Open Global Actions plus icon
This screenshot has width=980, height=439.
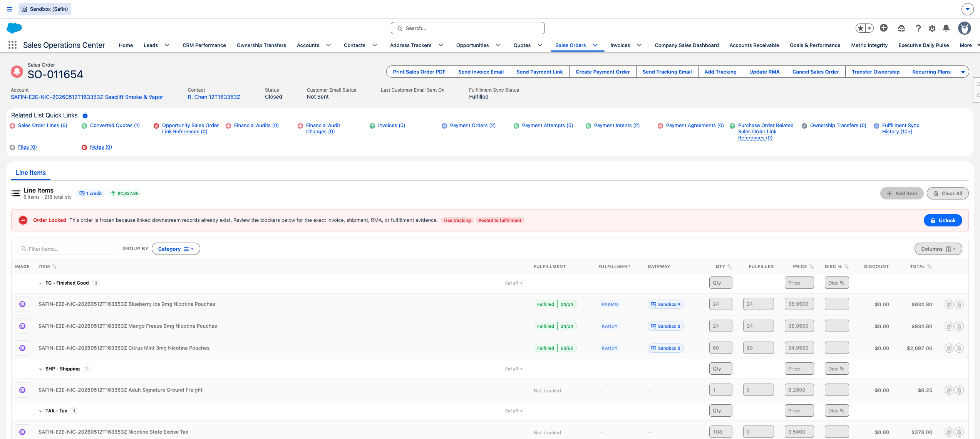884,28
